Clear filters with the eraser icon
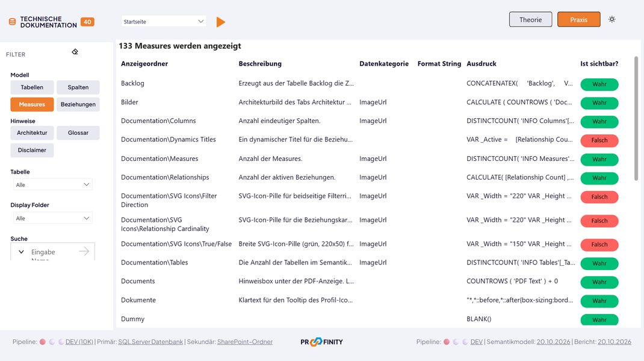The height and width of the screenshot is (361, 644). [75, 52]
